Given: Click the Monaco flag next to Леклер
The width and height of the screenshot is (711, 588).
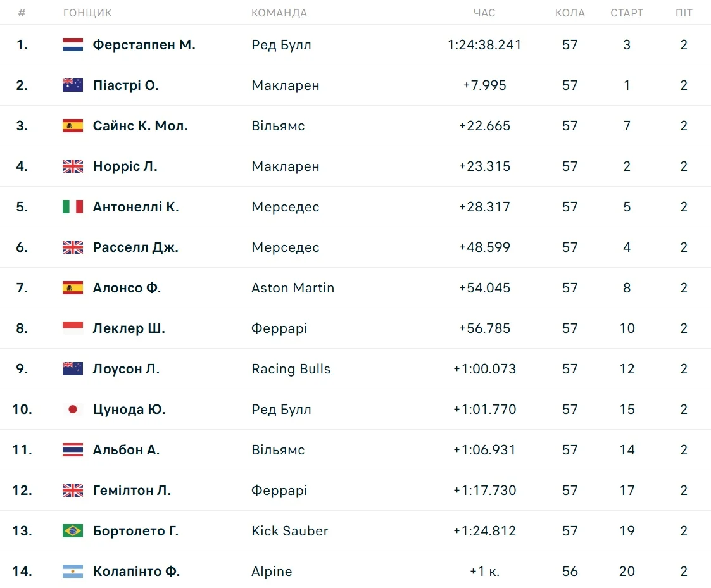Looking at the screenshot, I should pyautogui.click(x=73, y=328).
